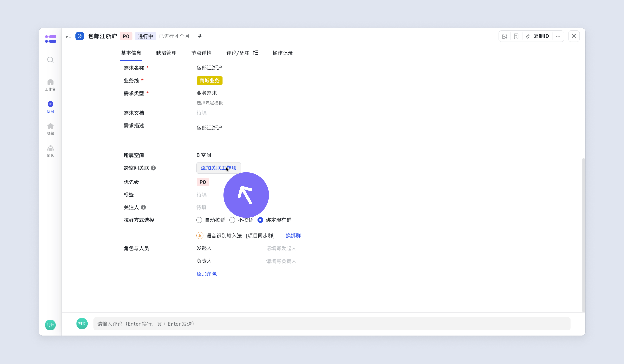
Task: Change the 商城业务 business line tag
Action: (x=209, y=81)
